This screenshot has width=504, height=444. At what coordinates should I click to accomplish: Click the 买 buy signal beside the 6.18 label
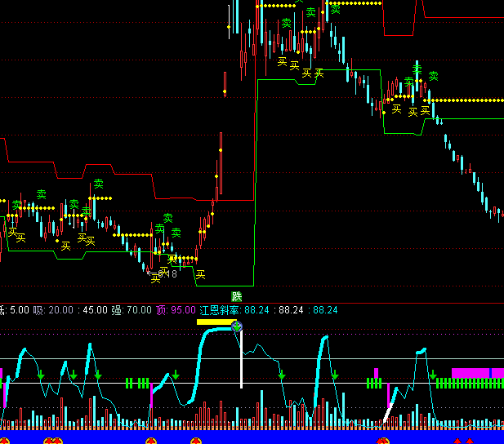click(x=155, y=278)
